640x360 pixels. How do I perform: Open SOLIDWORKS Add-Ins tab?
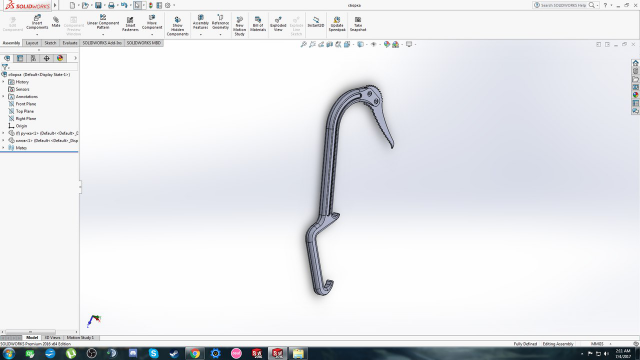coord(102,43)
